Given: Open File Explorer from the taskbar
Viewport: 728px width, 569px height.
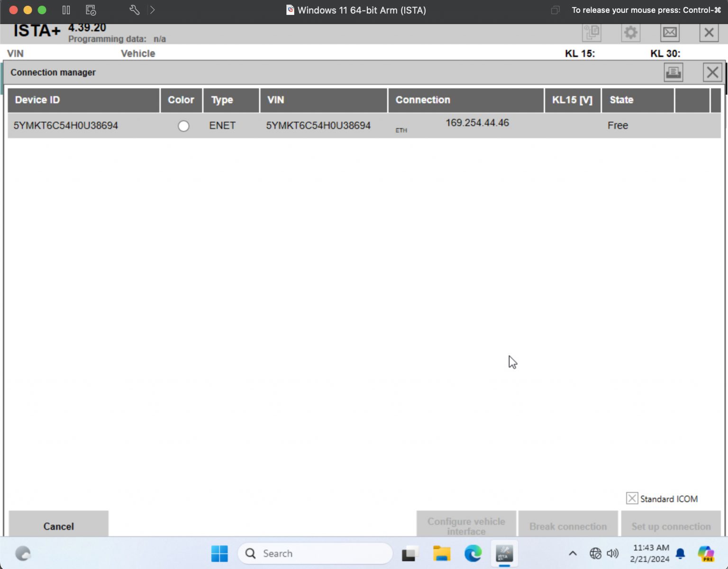Looking at the screenshot, I should point(441,553).
